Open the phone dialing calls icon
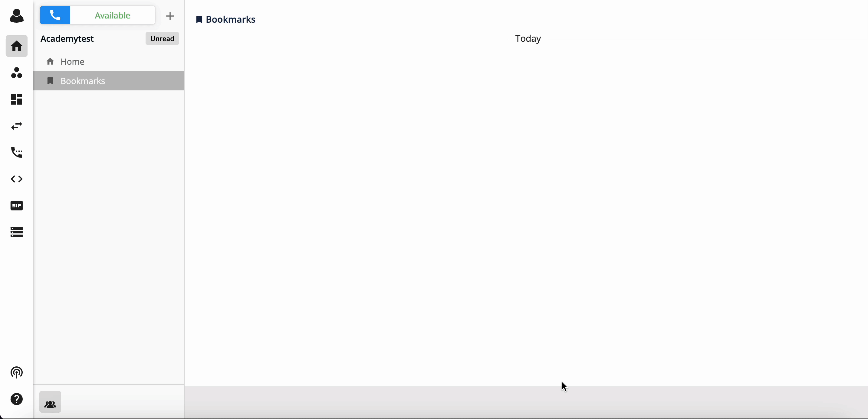The image size is (868, 419). pos(17,152)
